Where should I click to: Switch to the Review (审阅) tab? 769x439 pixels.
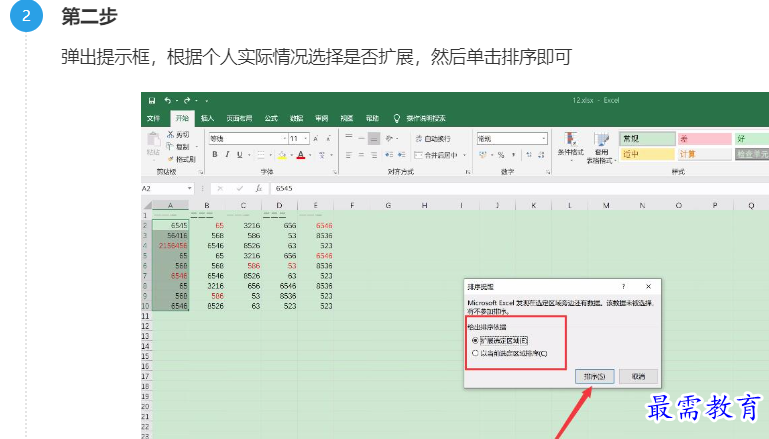(x=322, y=118)
